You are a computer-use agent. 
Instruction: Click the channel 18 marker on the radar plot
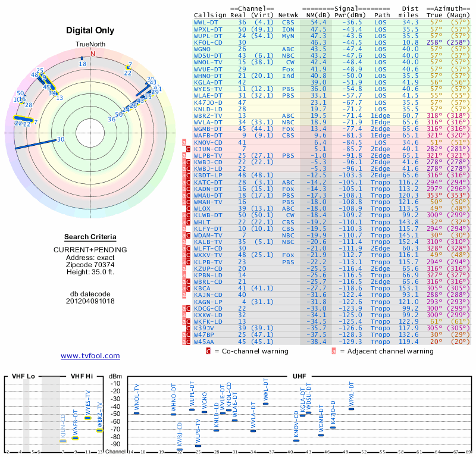tap(82, 58)
